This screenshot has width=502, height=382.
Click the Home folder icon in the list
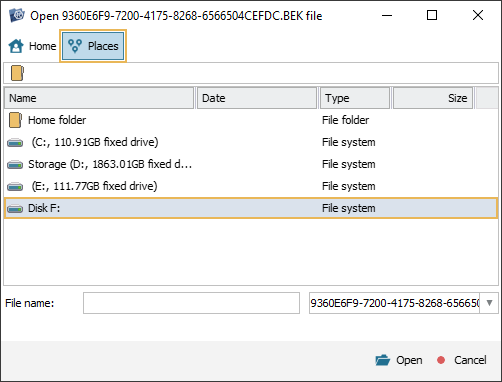[x=15, y=120]
